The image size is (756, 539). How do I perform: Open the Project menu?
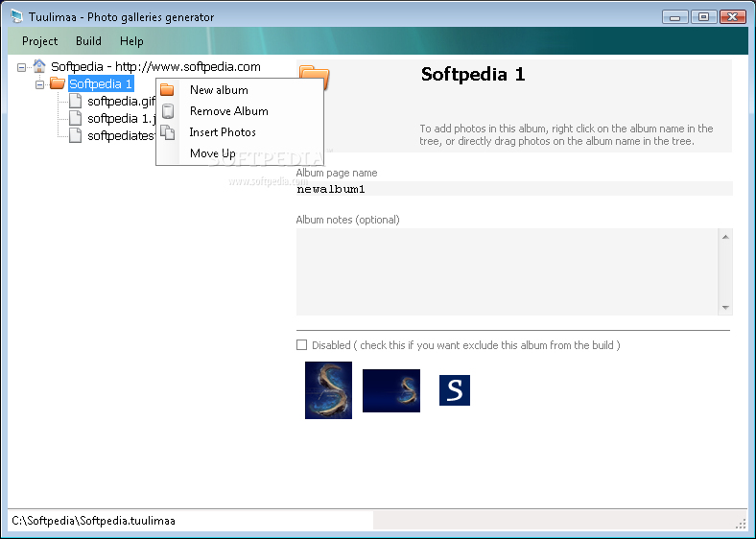click(x=39, y=41)
